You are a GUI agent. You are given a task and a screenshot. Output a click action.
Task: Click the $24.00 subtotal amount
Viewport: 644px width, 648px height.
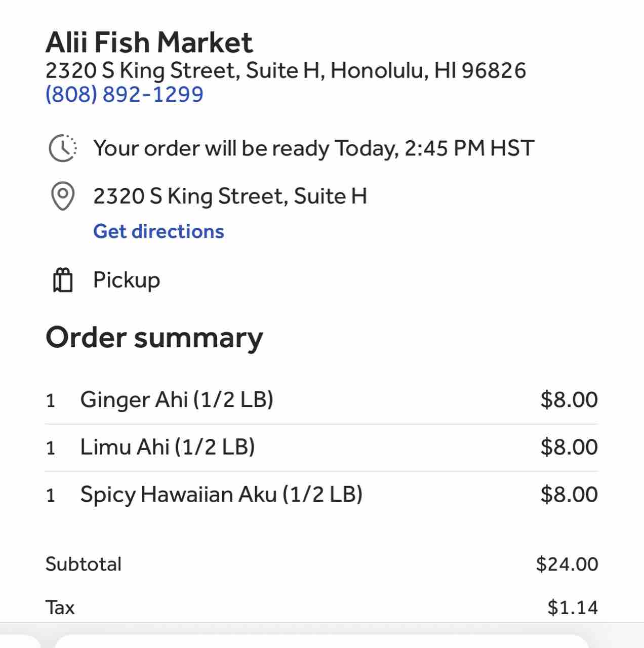click(x=567, y=564)
